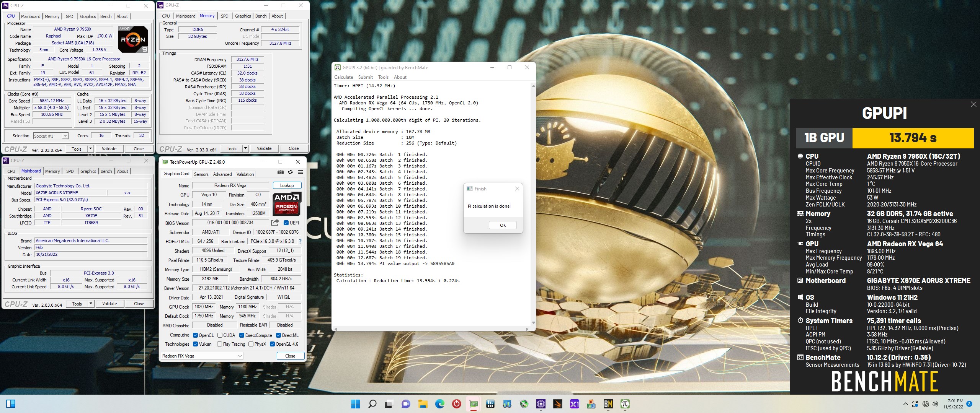
Task: Expand Tools arrow in CPU-Z processor window
Action: click(x=90, y=149)
